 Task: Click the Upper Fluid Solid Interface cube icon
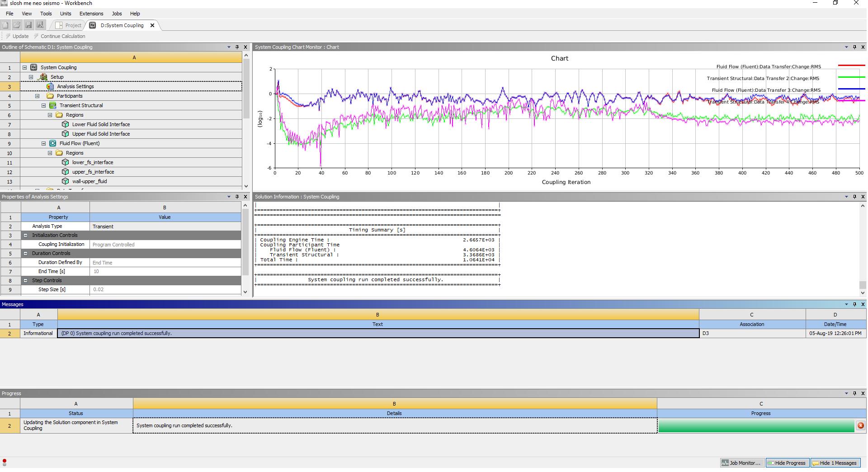point(65,134)
